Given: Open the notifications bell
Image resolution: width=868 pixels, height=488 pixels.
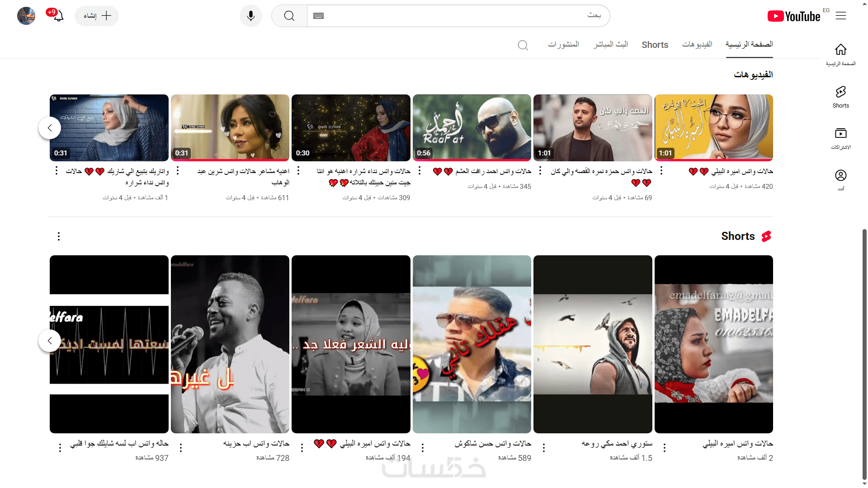Looking at the screenshot, I should click(x=58, y=16).
